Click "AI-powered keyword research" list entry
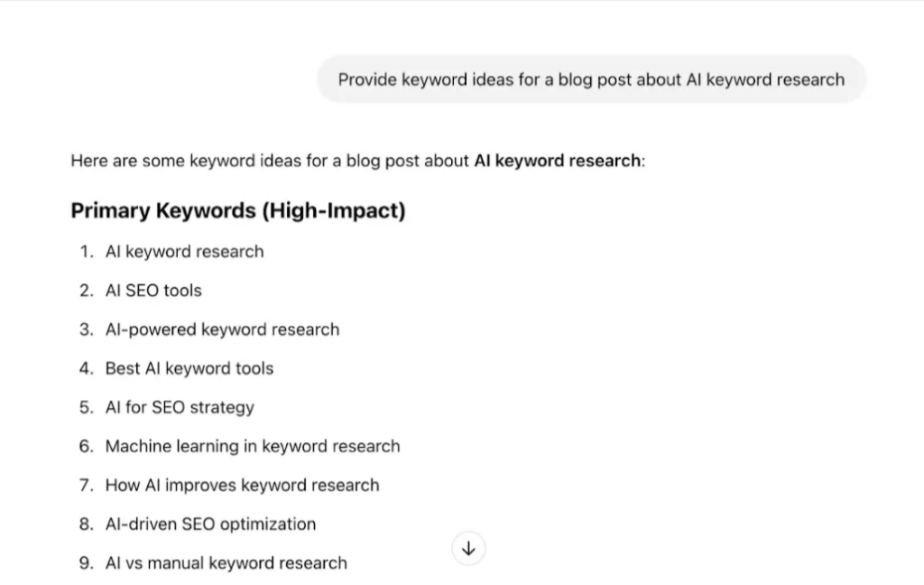924x585 pixels. [222, 330]
